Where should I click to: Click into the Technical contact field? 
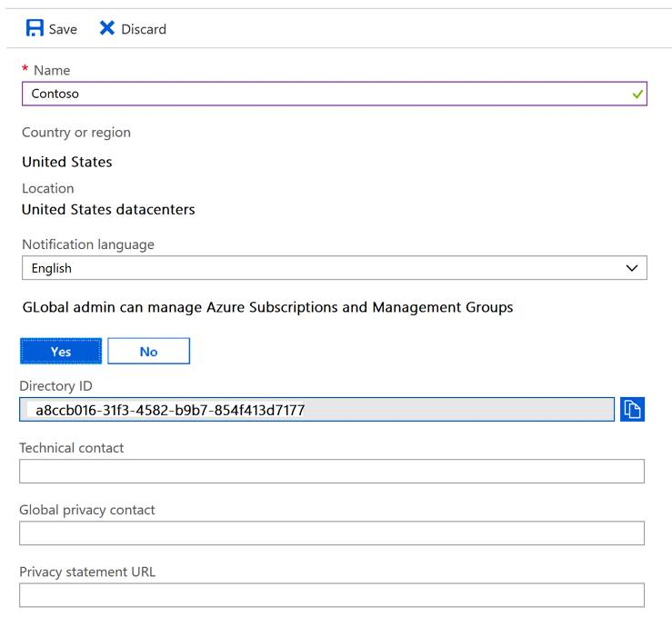tap(331, 471)
